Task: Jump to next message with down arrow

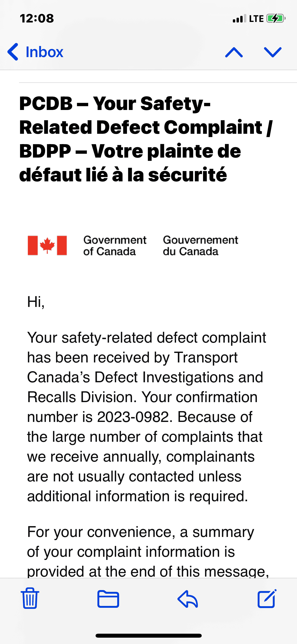Action: [x=273, y=52]
